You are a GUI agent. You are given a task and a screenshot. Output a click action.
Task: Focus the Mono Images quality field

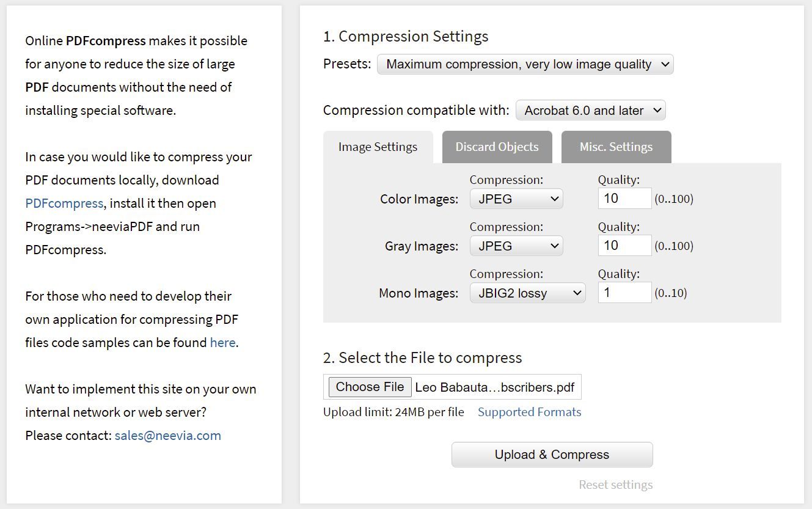pyautogui.click(x=624, y=293)
